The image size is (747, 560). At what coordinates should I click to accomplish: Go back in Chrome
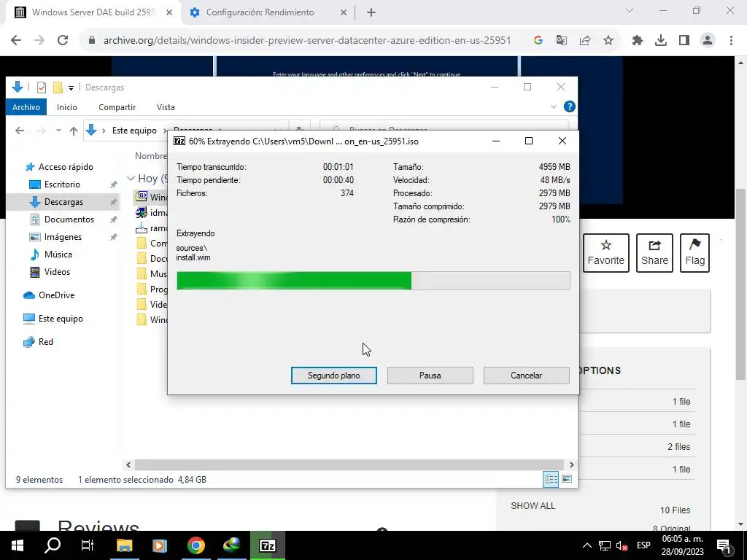[x=16, y=40]
